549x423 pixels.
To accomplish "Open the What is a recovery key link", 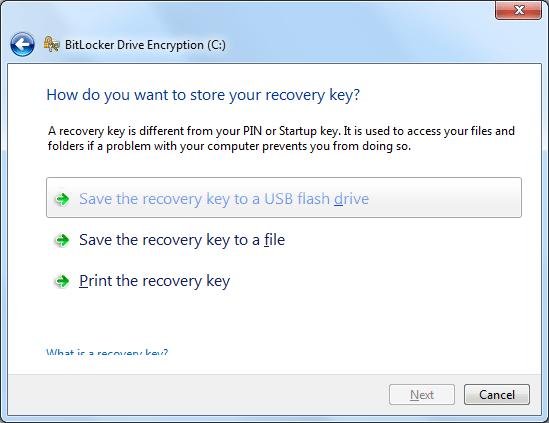I will pyautogui.click(x=107, y=351).
